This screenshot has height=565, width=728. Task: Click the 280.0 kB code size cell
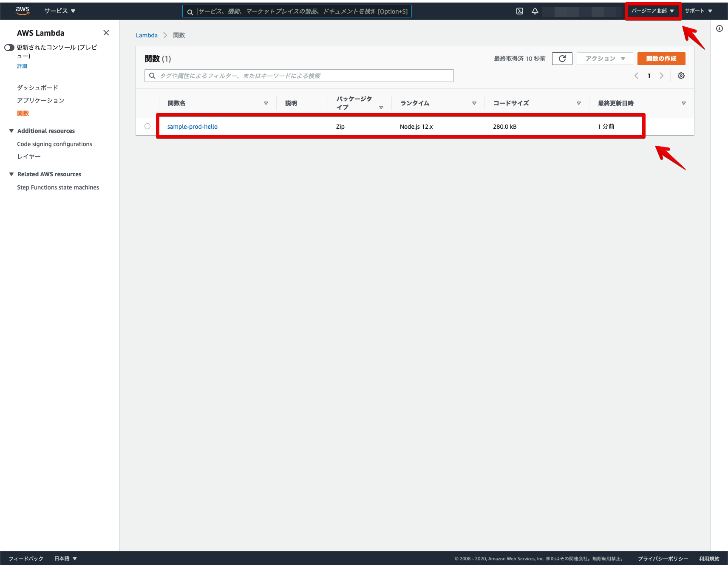pyautogui.click(x=505, y=127)
